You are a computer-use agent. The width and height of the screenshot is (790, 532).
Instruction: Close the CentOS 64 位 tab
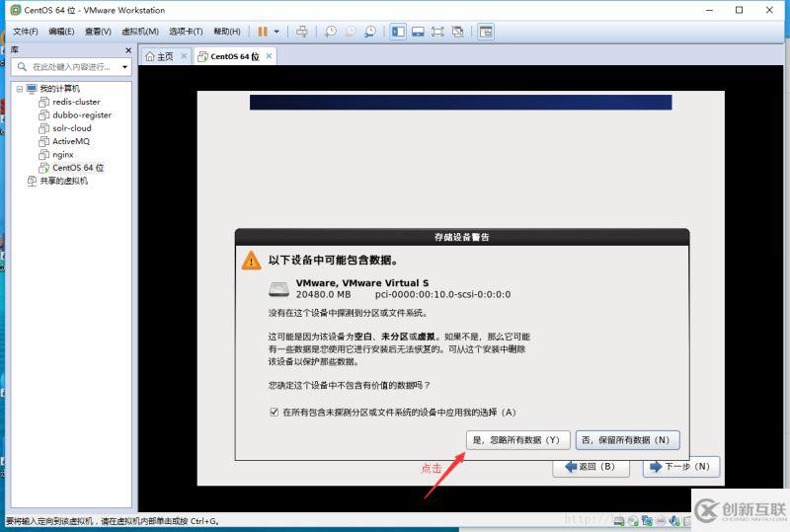pos(269,56)
